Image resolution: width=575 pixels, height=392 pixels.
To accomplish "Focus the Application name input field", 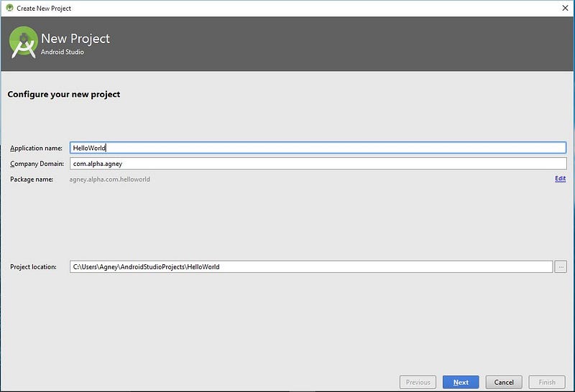I will coord(318,148).
